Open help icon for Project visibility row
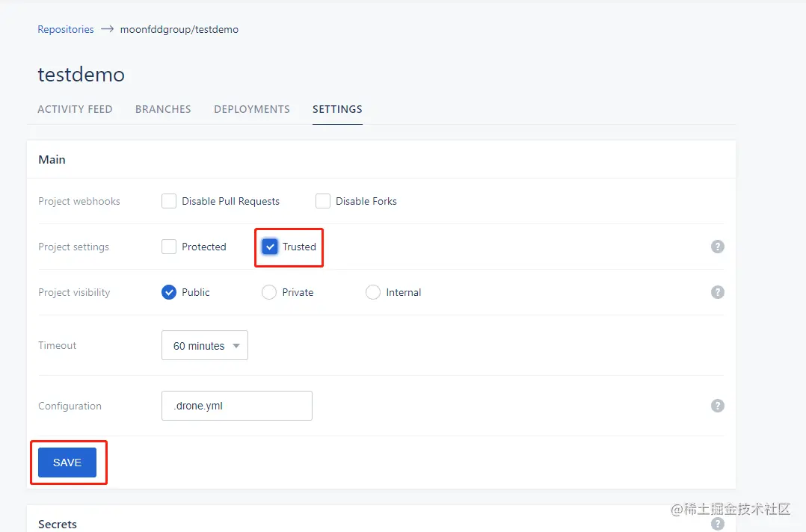The width and height of the screenshot is (806, 532). [718, 292]
